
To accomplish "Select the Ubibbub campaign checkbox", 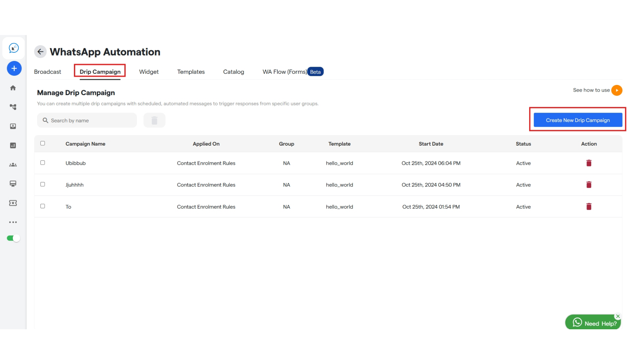I will click(x=43, y=163).
